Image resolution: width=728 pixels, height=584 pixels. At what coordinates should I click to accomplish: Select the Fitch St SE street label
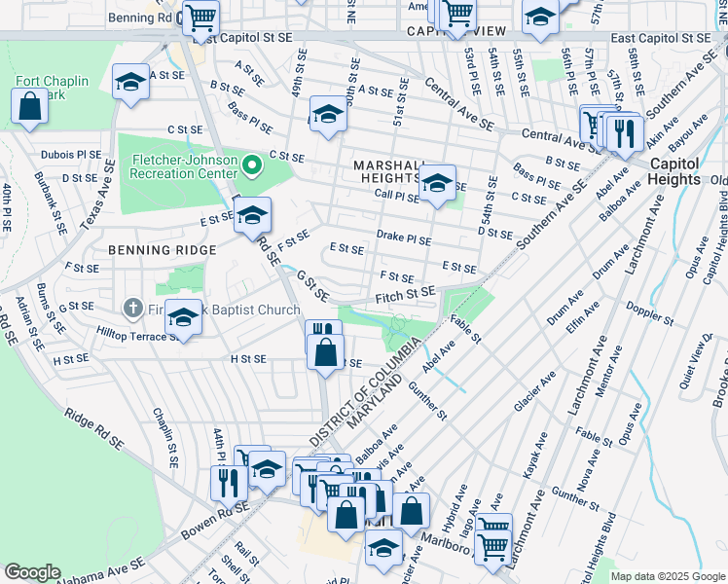(405, 295)
